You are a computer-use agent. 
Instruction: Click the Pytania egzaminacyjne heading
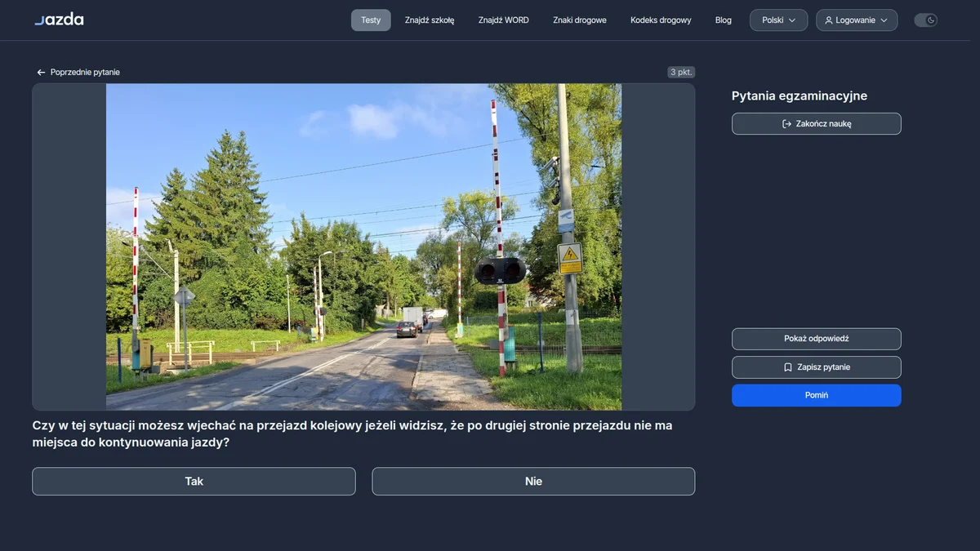coord(800,96)
